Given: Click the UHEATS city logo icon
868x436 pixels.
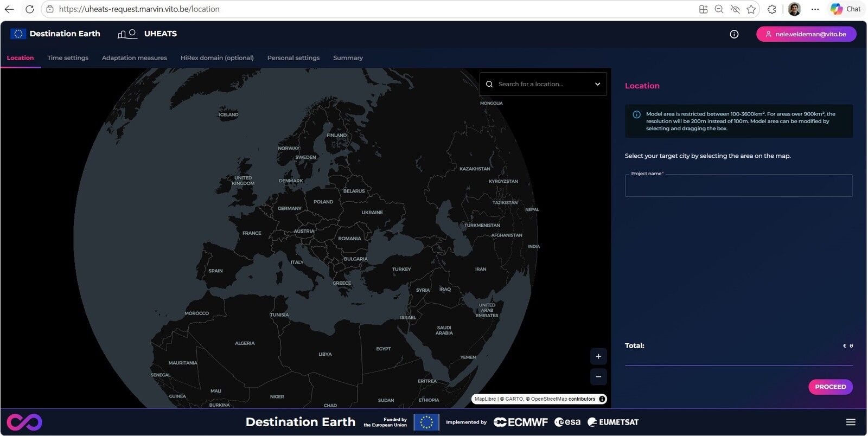Looking at the screenshot, I should tap(127, 34).
